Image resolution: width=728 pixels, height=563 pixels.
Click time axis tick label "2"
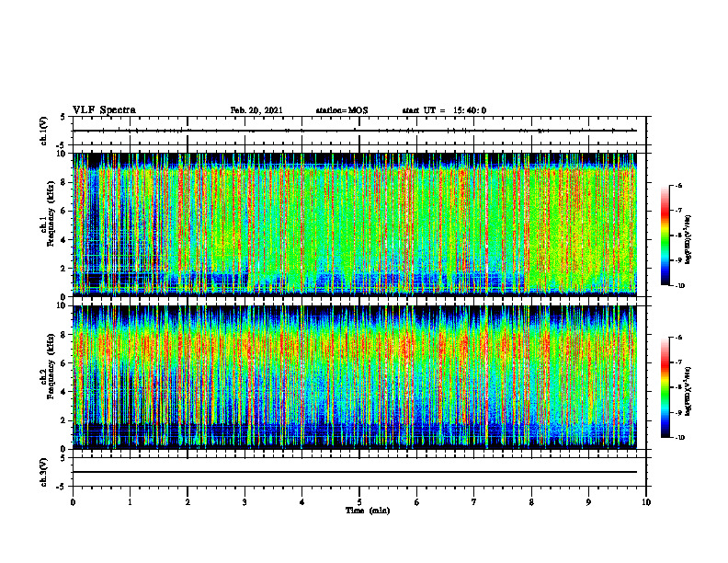(x=188, y=502)
